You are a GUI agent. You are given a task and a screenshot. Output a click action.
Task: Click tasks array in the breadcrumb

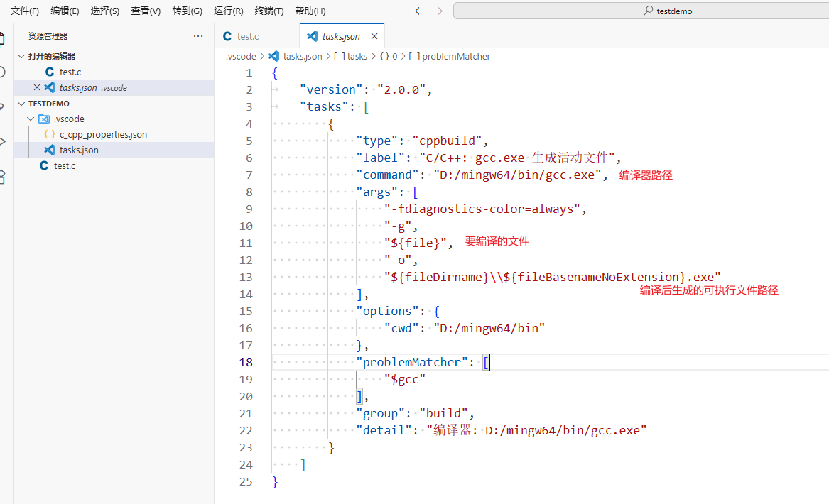point(350,57)
